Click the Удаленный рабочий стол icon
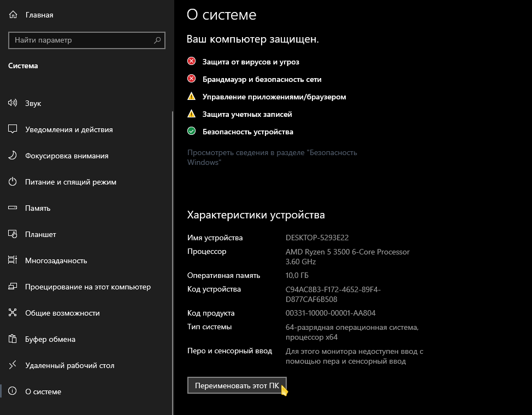 click(13, 365)
